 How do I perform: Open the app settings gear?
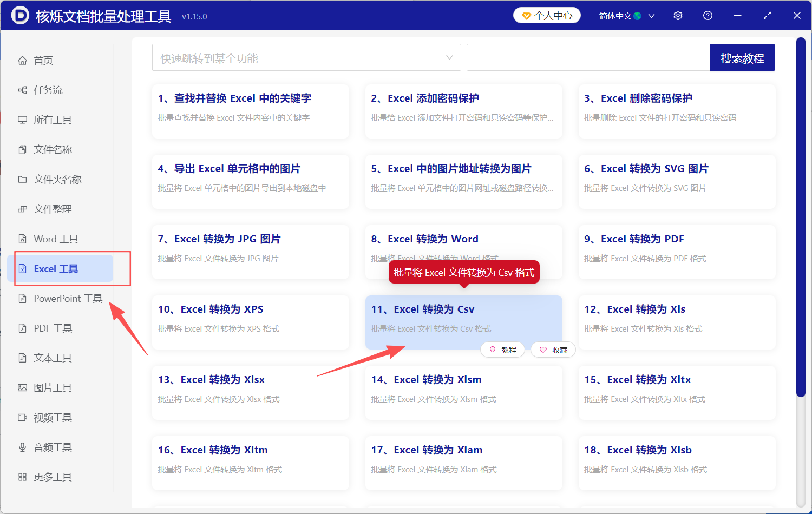[x=678, y=15]
